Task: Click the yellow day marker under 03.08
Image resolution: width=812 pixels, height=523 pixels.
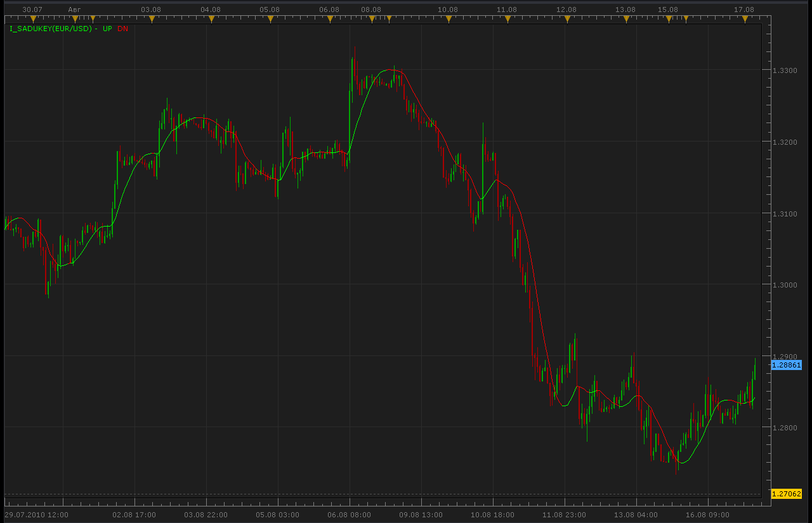Action: [152, 20]
